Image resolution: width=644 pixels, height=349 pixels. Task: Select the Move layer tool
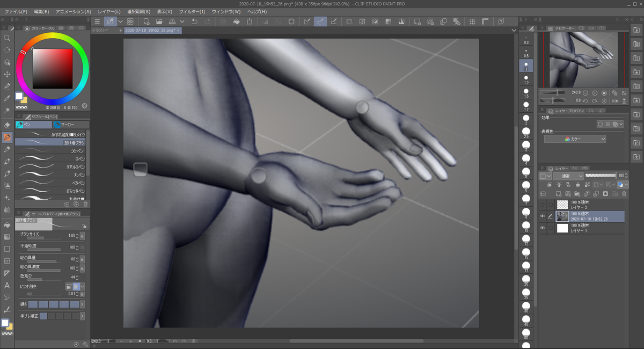point(7,74)
